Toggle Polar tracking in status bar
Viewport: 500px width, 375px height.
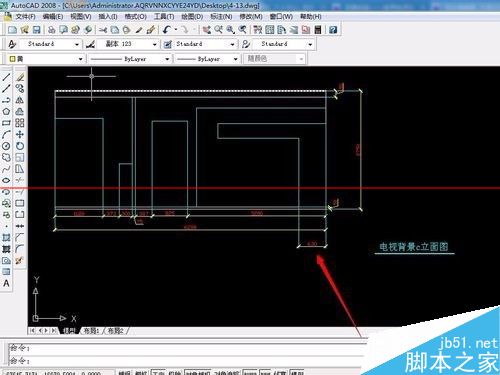[x=175, y=373]
